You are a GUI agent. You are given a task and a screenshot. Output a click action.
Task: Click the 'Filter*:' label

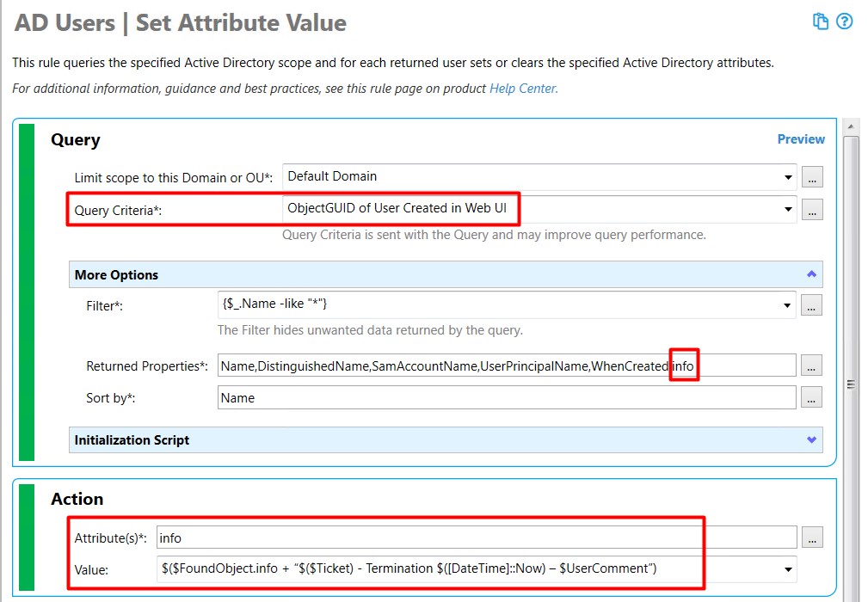104,305
